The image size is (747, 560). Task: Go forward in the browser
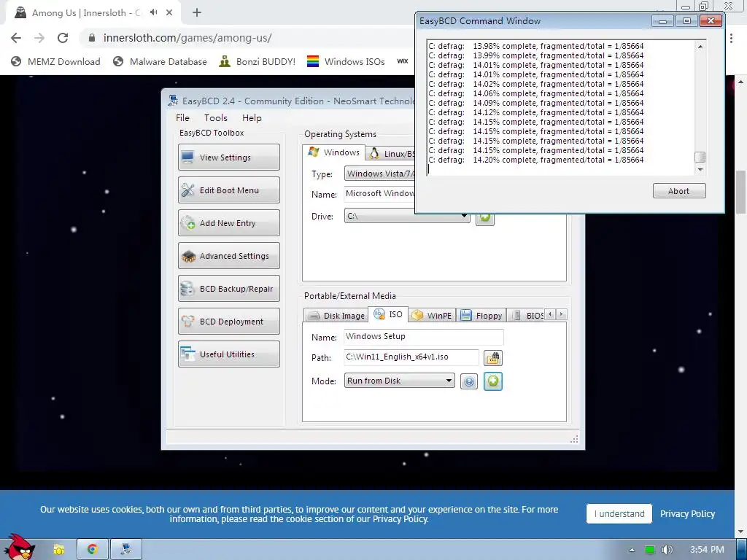pyautogui.click(x=39, y=38)
